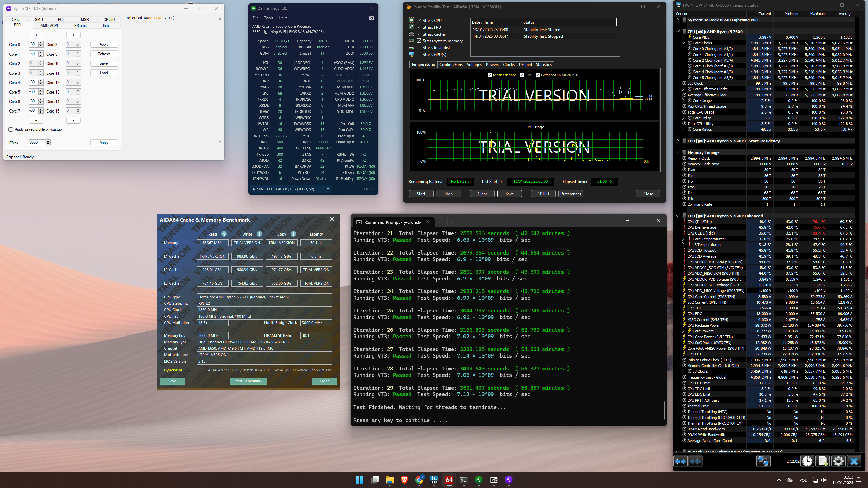
Task: Increment the Core 0 offset stepper
Action: (x=41, y=43)
